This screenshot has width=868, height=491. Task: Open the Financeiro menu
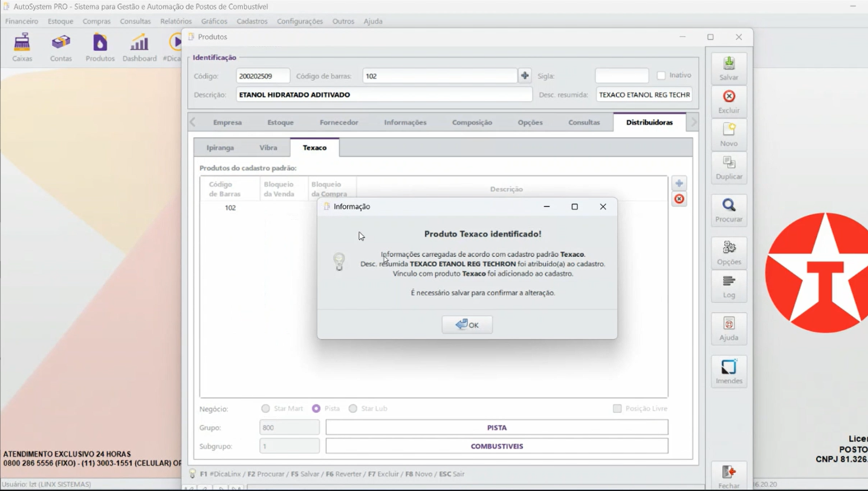[22, 21]
